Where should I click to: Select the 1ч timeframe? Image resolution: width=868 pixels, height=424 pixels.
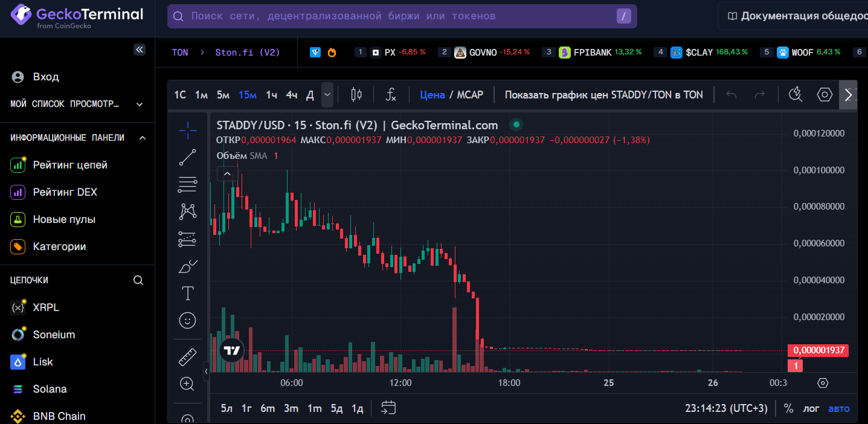(x=272, y=94)
